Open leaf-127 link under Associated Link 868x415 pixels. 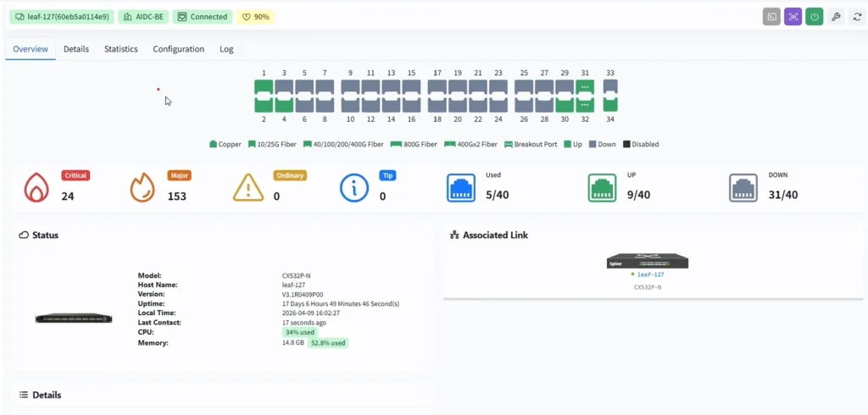tap(650, 274)
